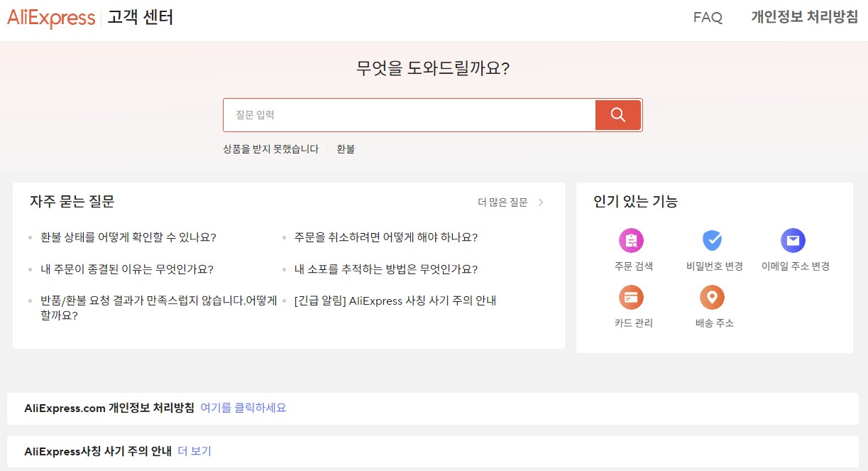Select suggested search 환불
The image size is (868, 471).
pos(346,149)
